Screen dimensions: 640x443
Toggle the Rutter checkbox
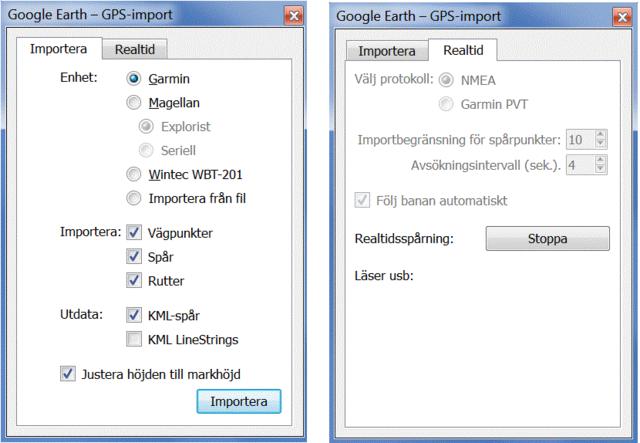(x=134, y=281)
